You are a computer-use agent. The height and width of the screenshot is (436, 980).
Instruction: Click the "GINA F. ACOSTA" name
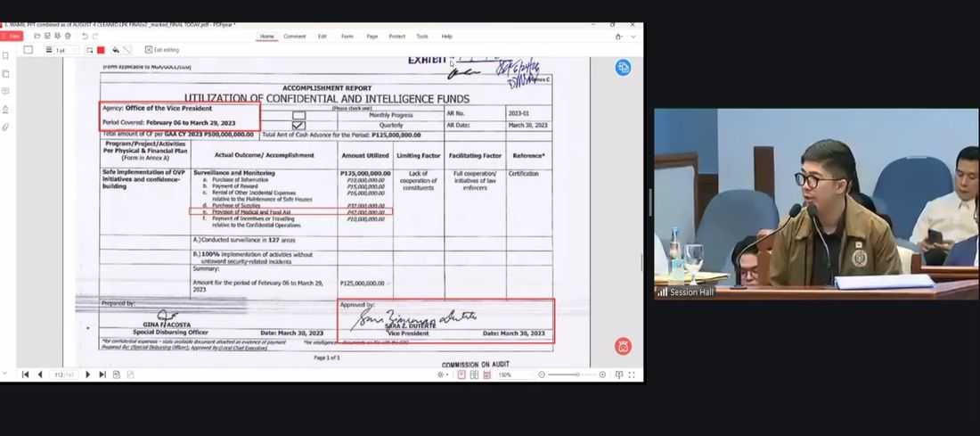click(x=167, y=325)
